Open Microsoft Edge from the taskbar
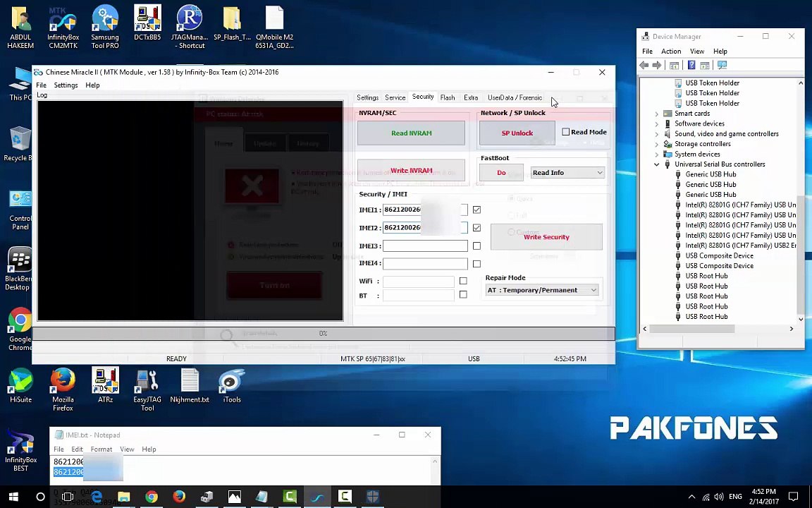This screenshot has width=812, height=508. tap(97, 497)
